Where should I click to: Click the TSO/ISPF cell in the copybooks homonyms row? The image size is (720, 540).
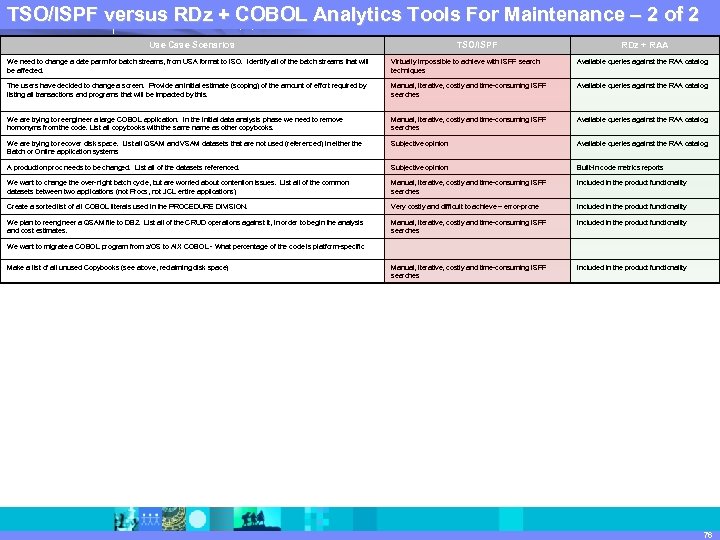(477, 124)
